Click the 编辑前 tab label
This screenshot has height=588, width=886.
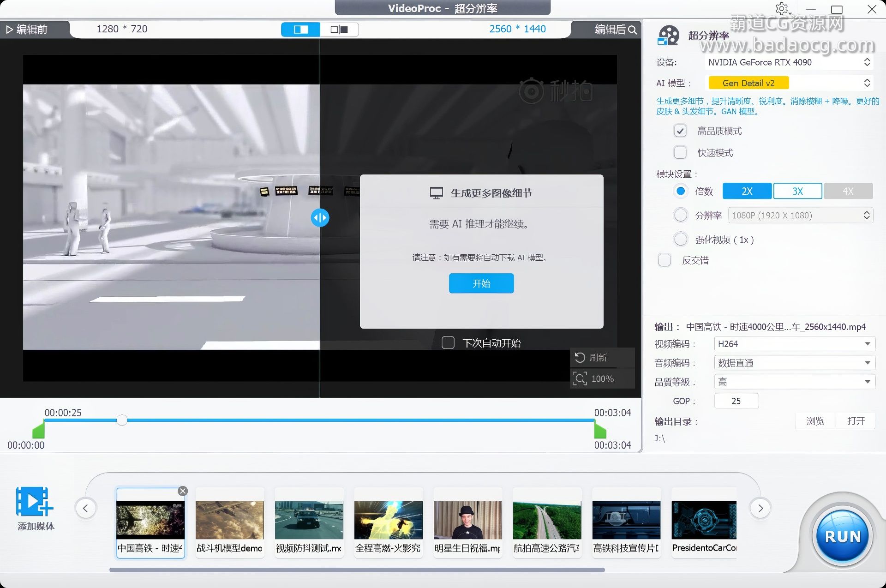coord(32,30)
